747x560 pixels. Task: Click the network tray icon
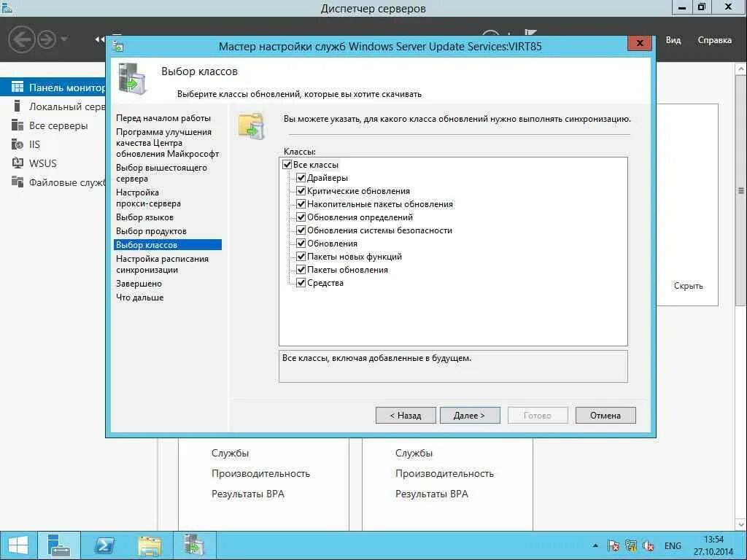(x=631, y=545)
